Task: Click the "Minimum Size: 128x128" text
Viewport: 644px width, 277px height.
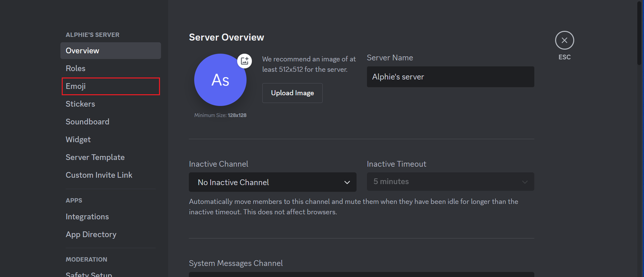Action: 220,115
